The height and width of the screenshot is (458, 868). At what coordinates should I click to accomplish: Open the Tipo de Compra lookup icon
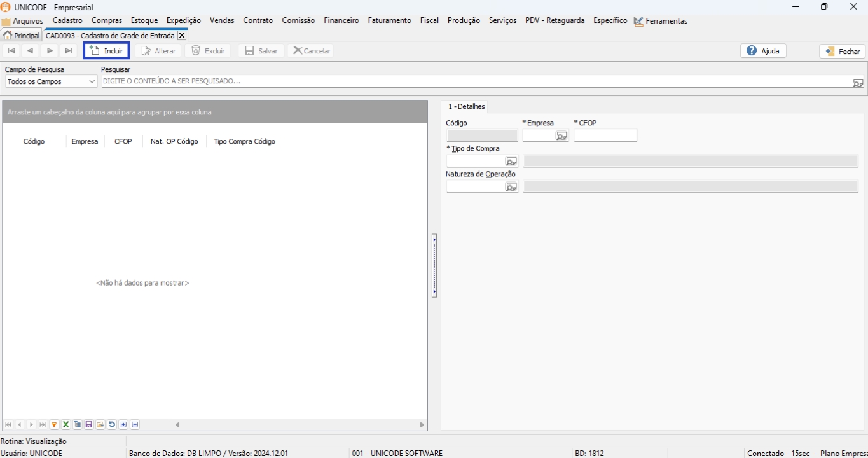click(x=511, y=162)
